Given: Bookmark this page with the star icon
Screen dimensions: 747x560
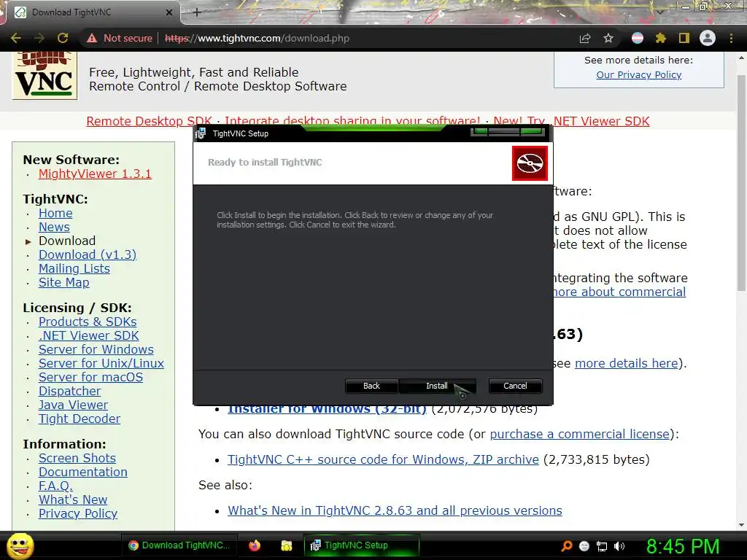Looking at the screenshot, I should coord(608,38).
